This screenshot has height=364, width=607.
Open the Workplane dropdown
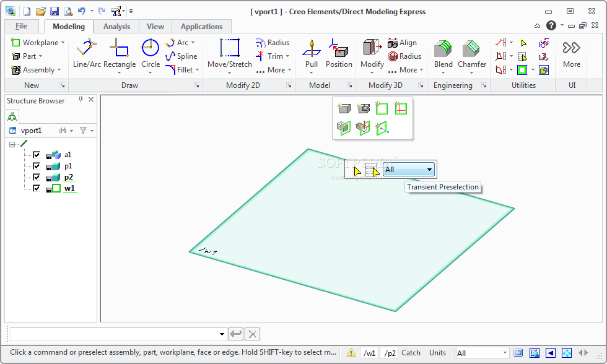(x=63, y=43)
